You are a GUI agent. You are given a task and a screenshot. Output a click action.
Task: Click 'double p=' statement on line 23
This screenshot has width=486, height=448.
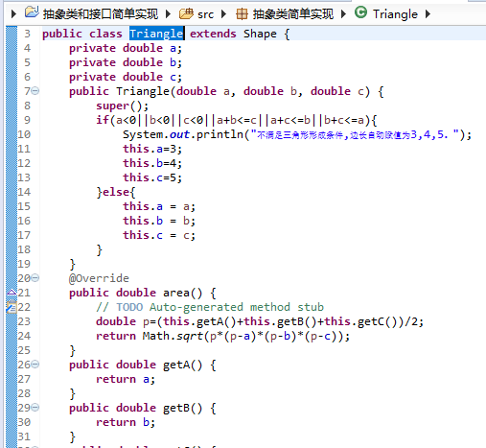(x=260, y=321)
